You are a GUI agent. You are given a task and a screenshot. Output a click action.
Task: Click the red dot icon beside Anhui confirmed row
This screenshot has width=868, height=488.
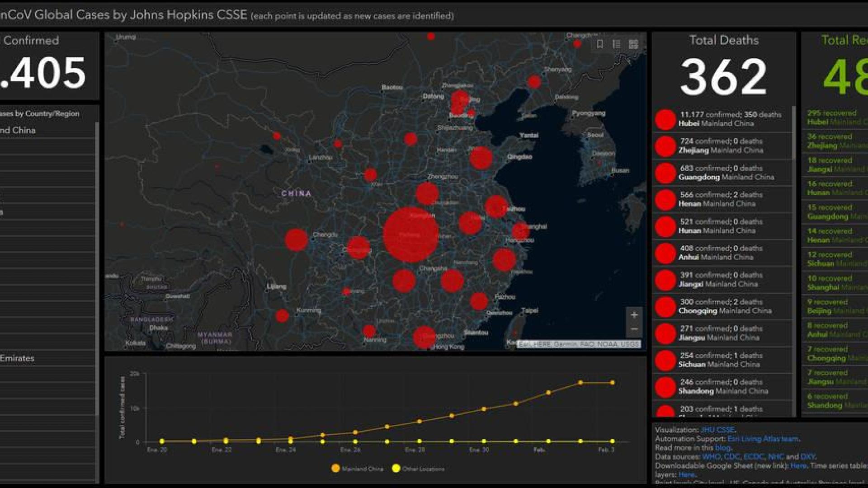coord(665,253)
